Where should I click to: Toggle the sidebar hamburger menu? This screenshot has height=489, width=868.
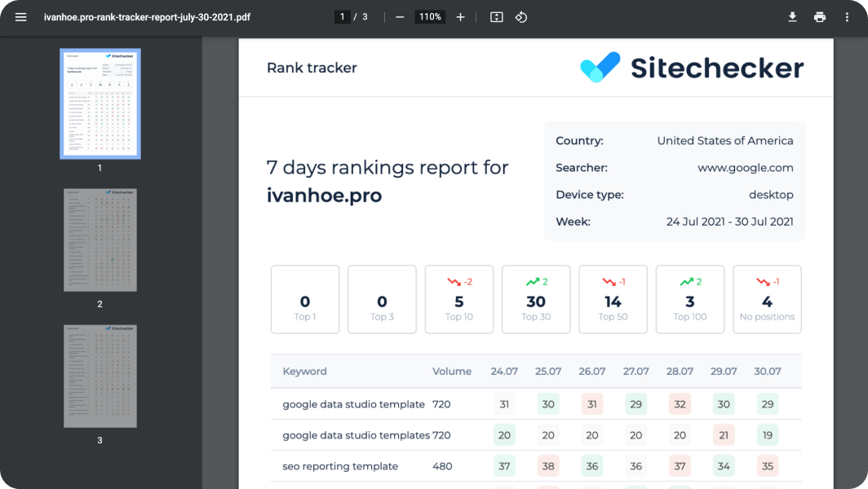20,17
